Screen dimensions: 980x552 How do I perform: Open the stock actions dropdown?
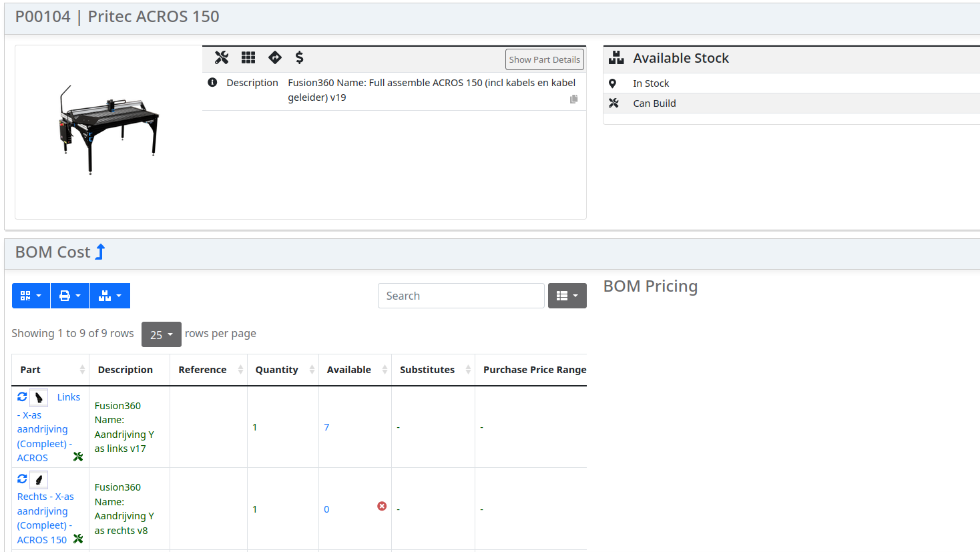coord(110,296)
